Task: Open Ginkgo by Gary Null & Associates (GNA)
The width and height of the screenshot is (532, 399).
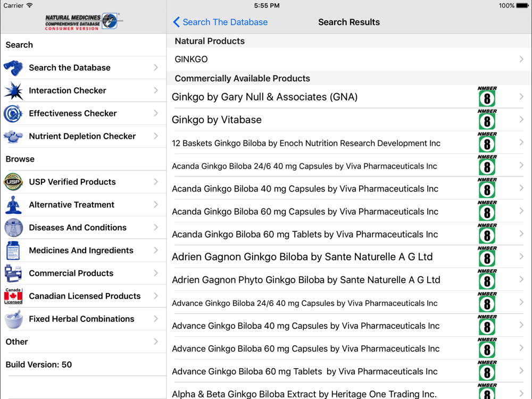Action: 349,97
